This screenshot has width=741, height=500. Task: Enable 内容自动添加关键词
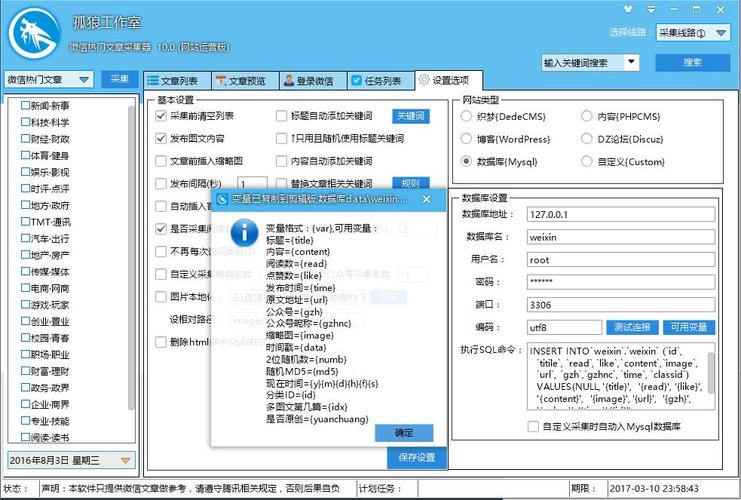tap(281, 161)
